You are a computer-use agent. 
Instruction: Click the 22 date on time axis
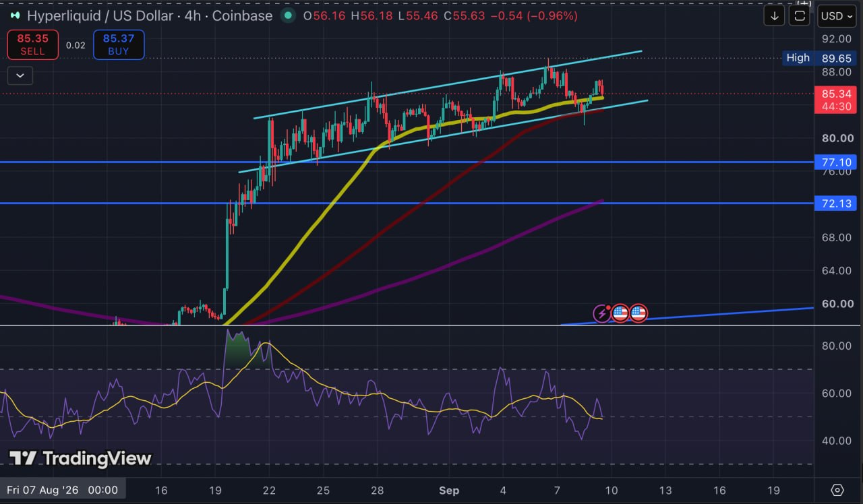coord(268,490)
